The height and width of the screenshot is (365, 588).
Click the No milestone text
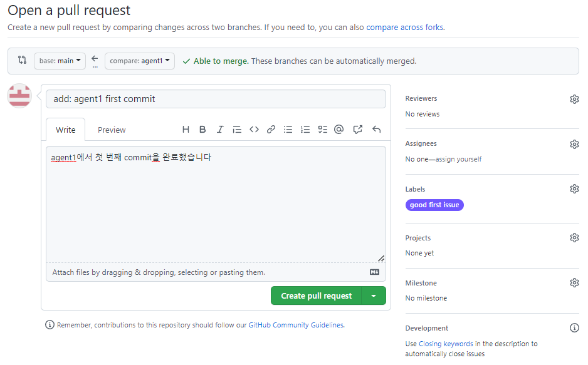point(426,298)
